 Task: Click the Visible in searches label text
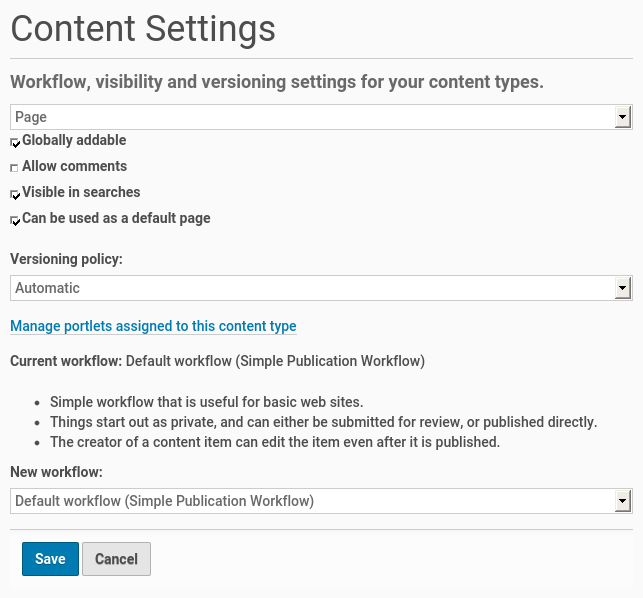tap(81, 192)
